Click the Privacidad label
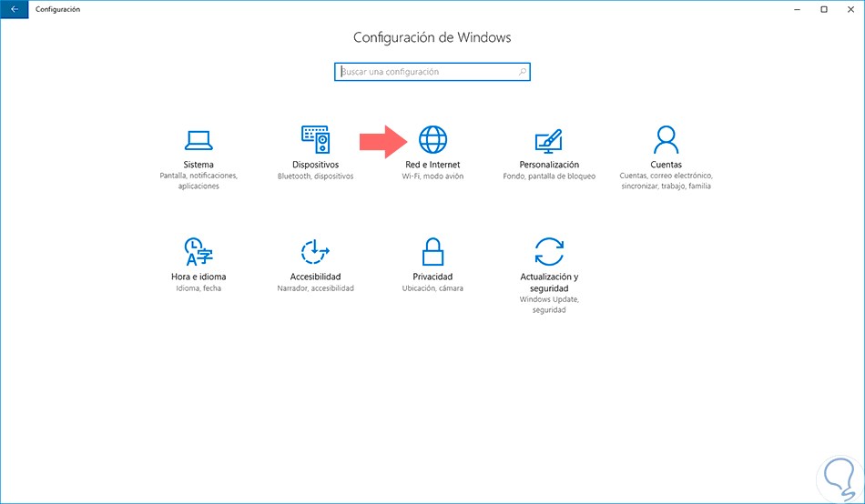Screen dimensions: 865x504 pyautogui.click(x=433, y=277)
